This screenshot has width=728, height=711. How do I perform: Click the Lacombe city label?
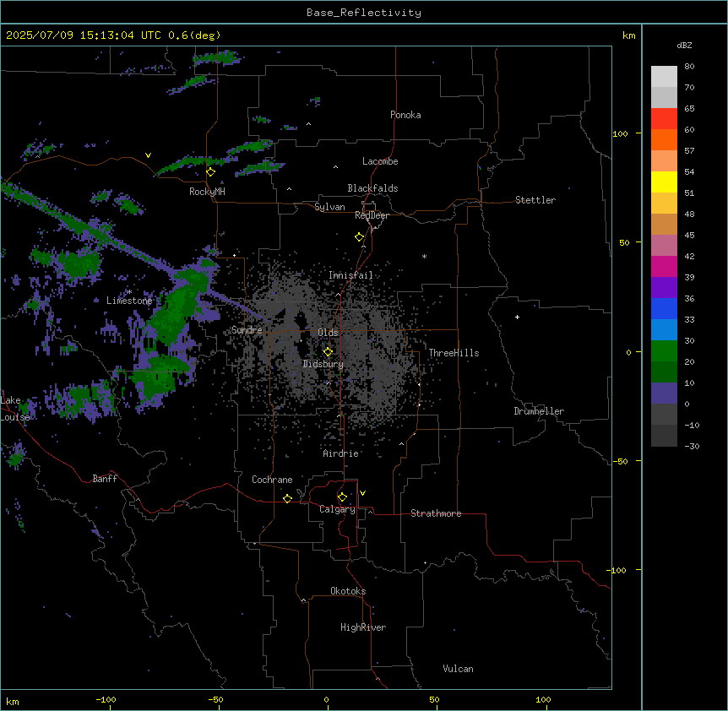[x=380, y=161]
